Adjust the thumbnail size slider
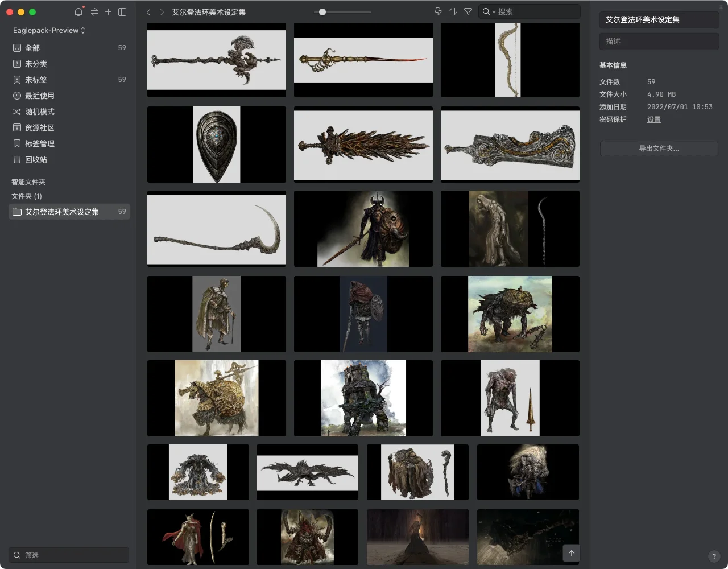The width and height of the screenshot is (728, 569). [x=322, y=12]
